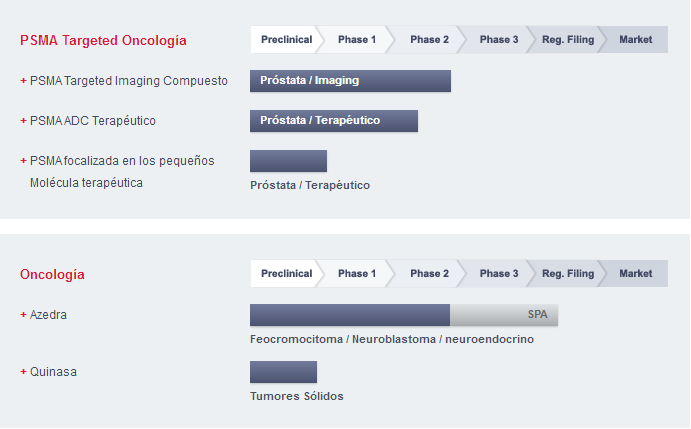This screenshot has width=691, height=429.
Task: Select Preclinical stage in PSMA Targeted section
Action: (x=286, y=40)
